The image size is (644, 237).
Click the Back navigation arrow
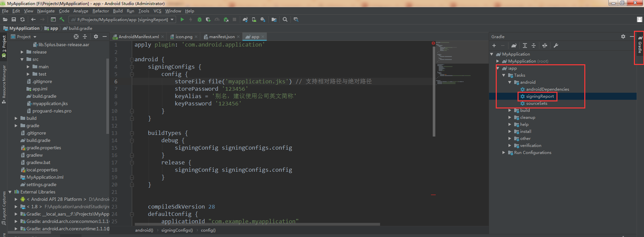33,19
